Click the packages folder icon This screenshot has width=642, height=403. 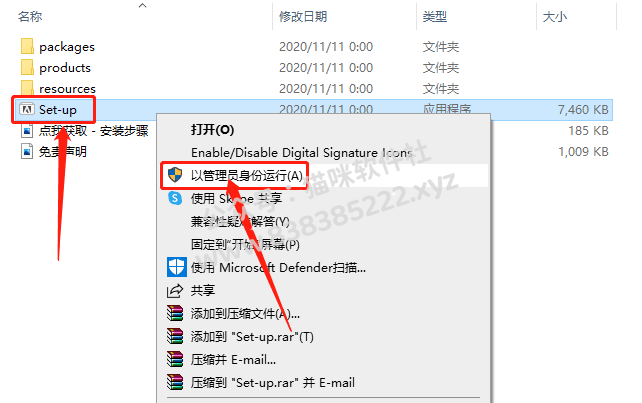tap(27, 47)
